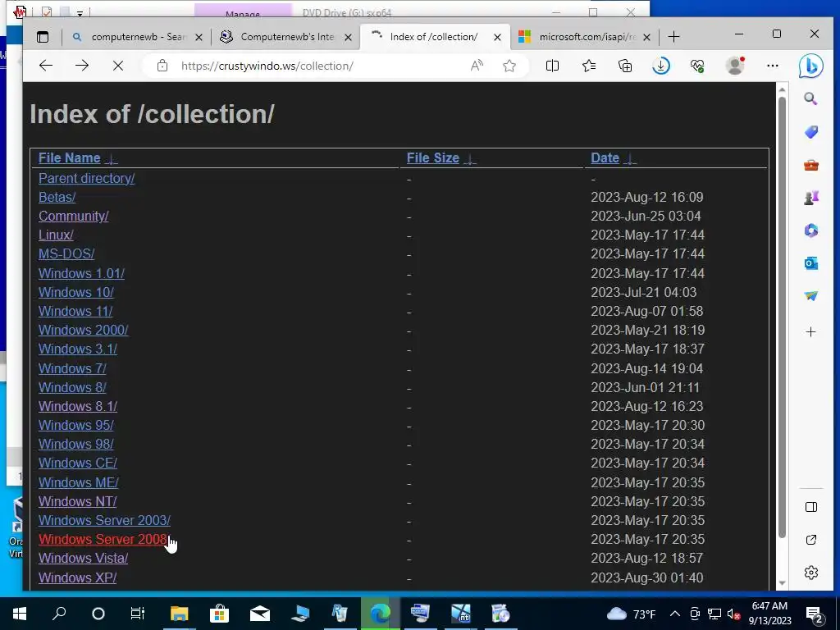Open the notification center
The image size is (840, 630).
point(815,614)
